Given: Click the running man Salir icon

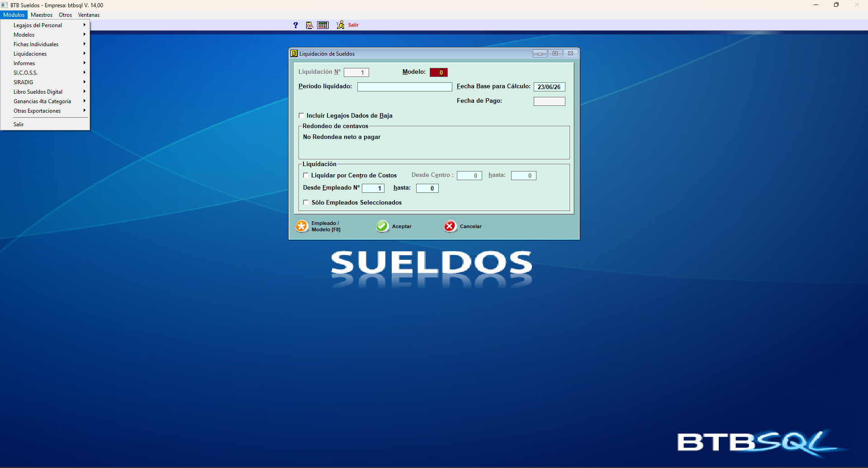Looking at the screenshot, I should tap(341, 25).
